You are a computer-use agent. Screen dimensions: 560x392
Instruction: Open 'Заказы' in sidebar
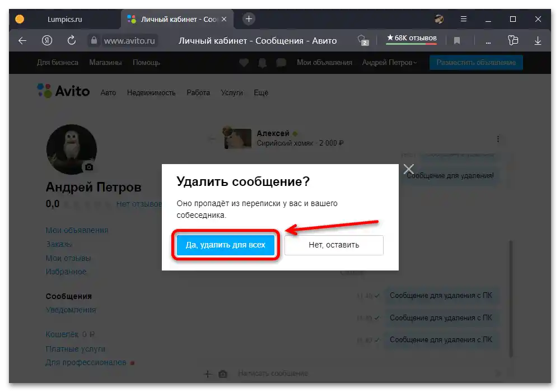59,244
